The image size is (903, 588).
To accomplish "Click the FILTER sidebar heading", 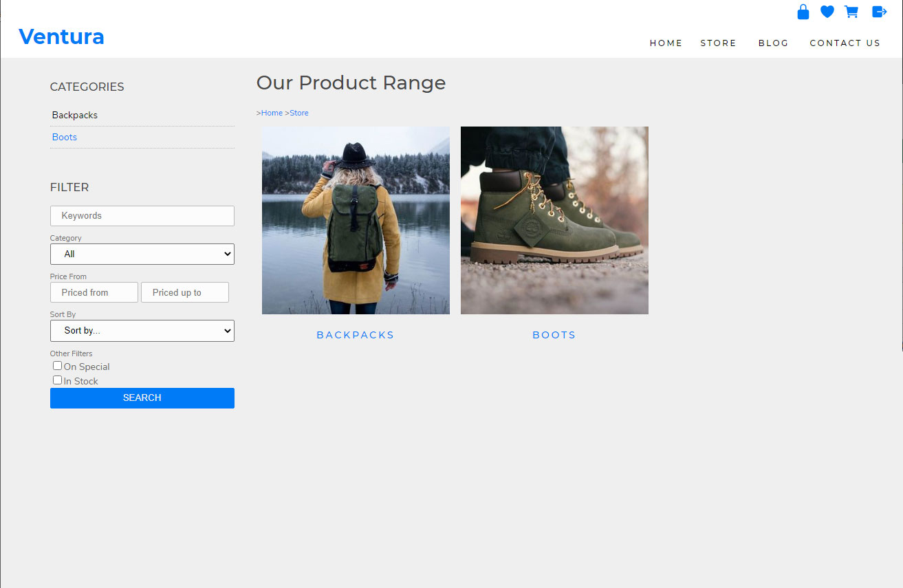I will point(69,187).
